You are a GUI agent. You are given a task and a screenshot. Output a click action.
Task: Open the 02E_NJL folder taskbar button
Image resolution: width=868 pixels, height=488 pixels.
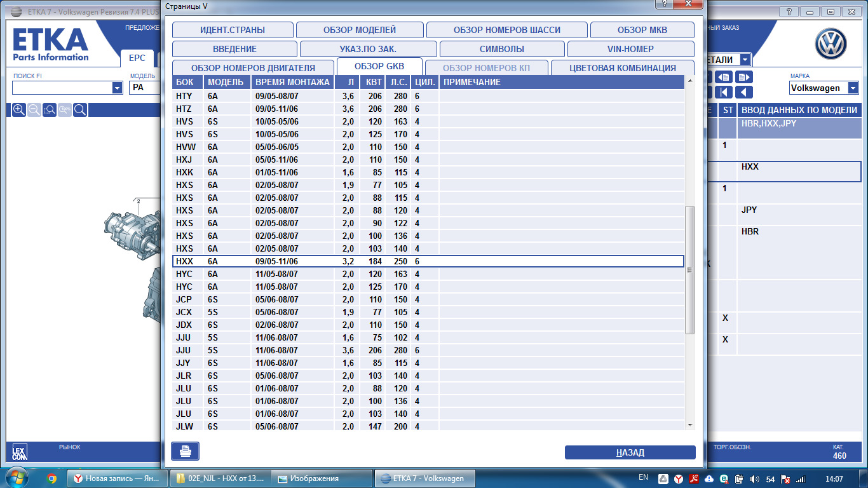[221, 478]
